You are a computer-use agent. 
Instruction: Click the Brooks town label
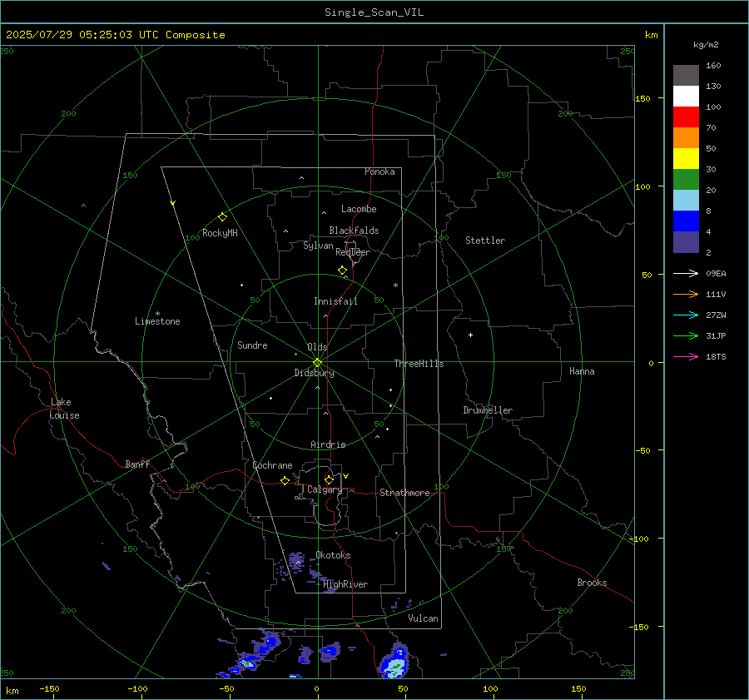[592, 583]
